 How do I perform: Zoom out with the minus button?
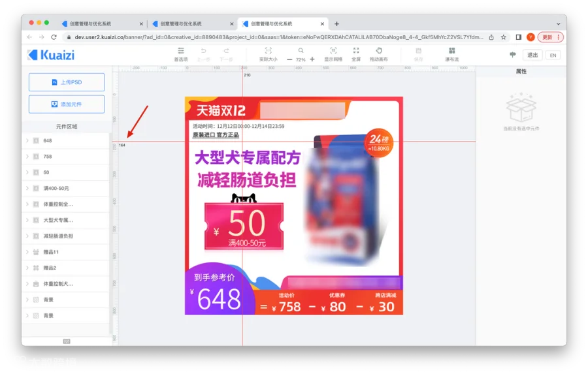coord(289,59)
